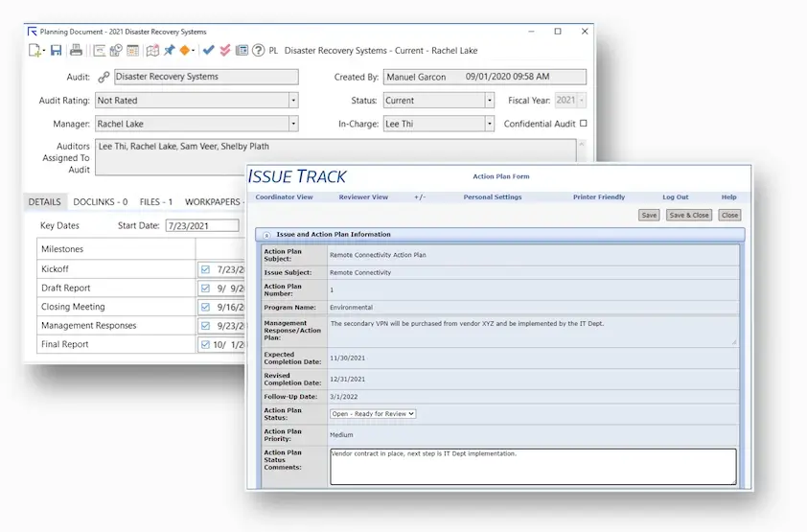Switch to the DOCLINKS - 0 tab
Screen dimensions: 807x532
[101, 201]
